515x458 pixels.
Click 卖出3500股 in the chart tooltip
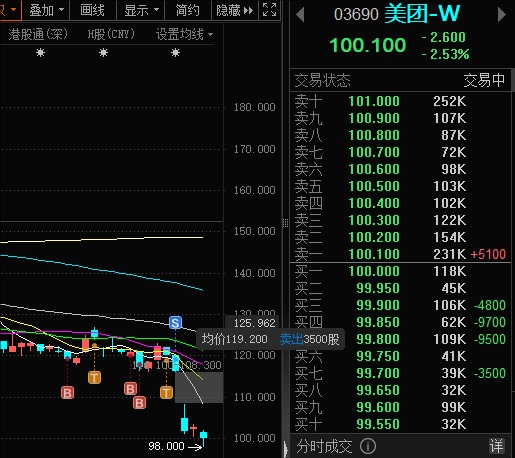pyautogui.click(x=309, y=339)
